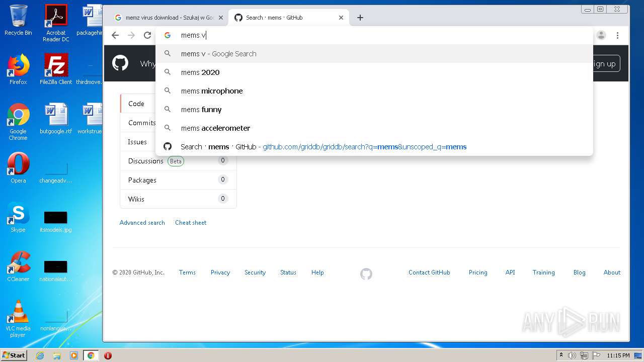Open the Status footer link

(x=288, y=273)
